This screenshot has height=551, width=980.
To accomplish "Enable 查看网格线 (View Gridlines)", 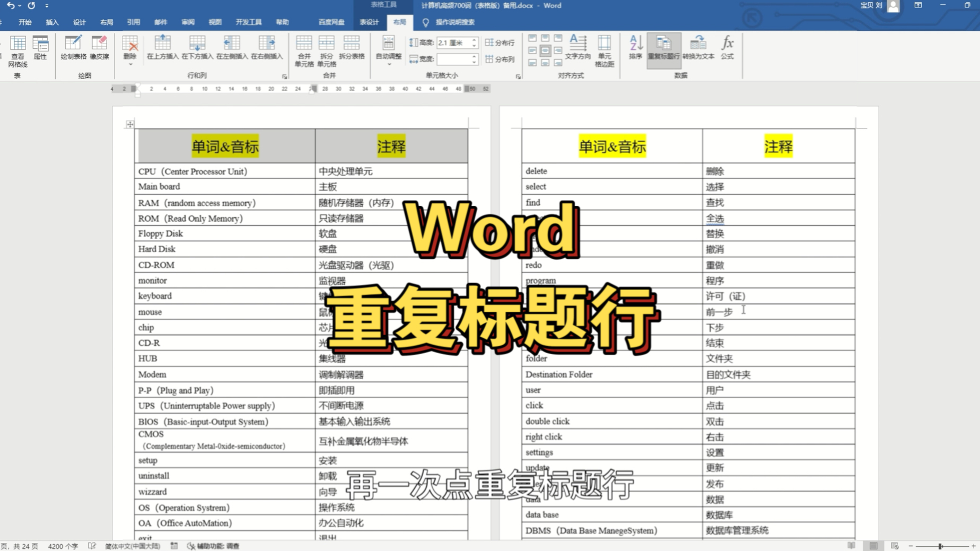I will 18,50.
